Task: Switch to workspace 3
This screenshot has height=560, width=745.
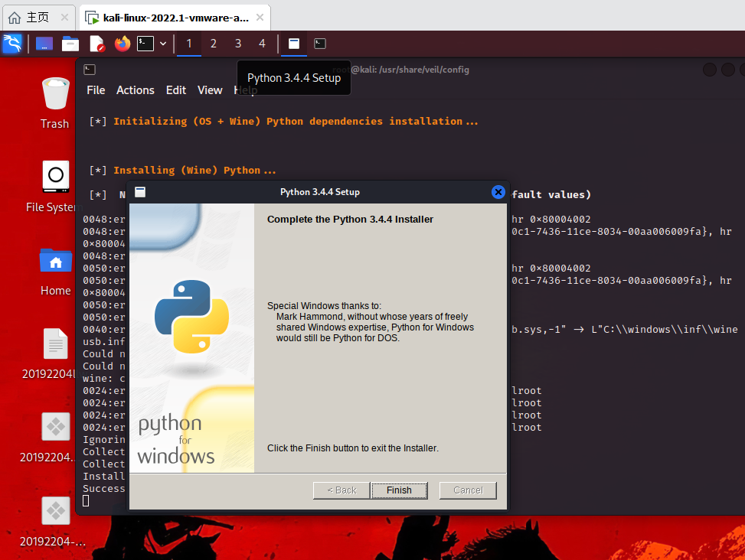Action: 238,44
